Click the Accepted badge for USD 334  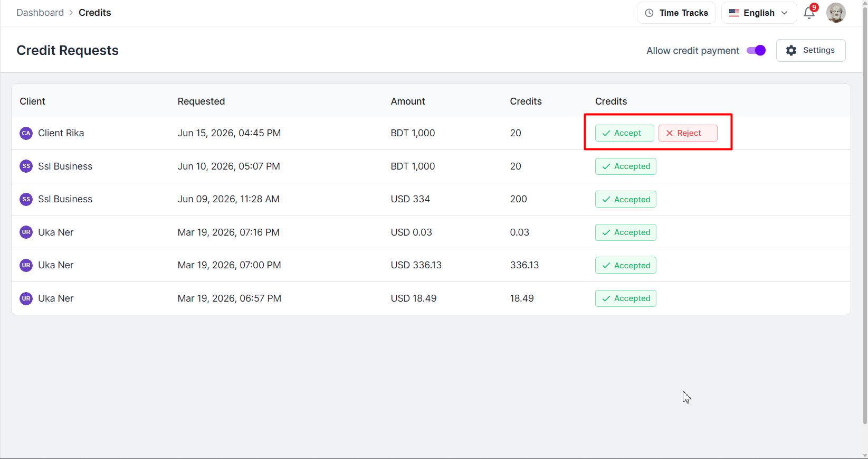[x=626, y=199]
